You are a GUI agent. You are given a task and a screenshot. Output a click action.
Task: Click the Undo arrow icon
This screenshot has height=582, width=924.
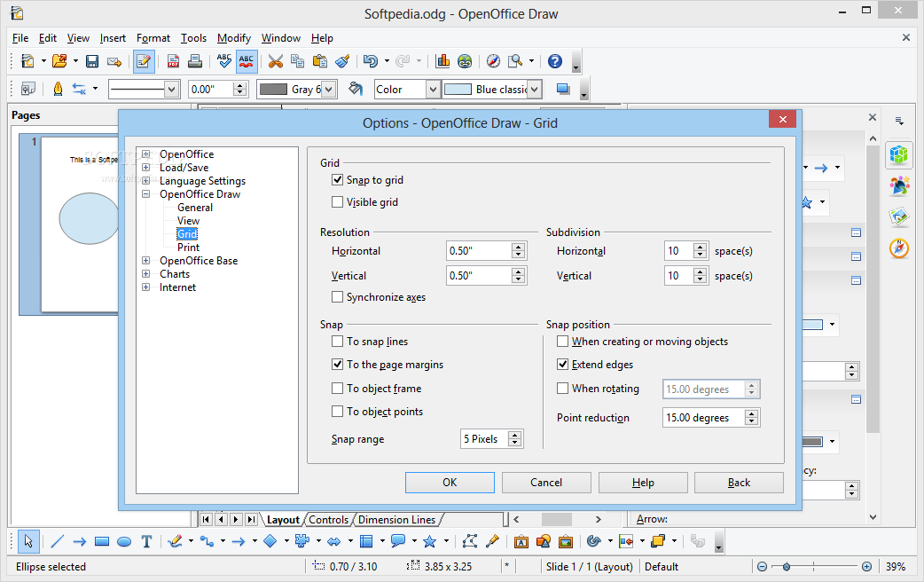(370, 61)
